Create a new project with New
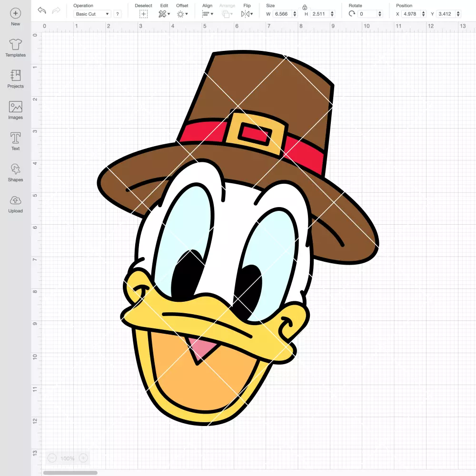The height and width of the screenshot is (476, 476). [x=16, y=17]
